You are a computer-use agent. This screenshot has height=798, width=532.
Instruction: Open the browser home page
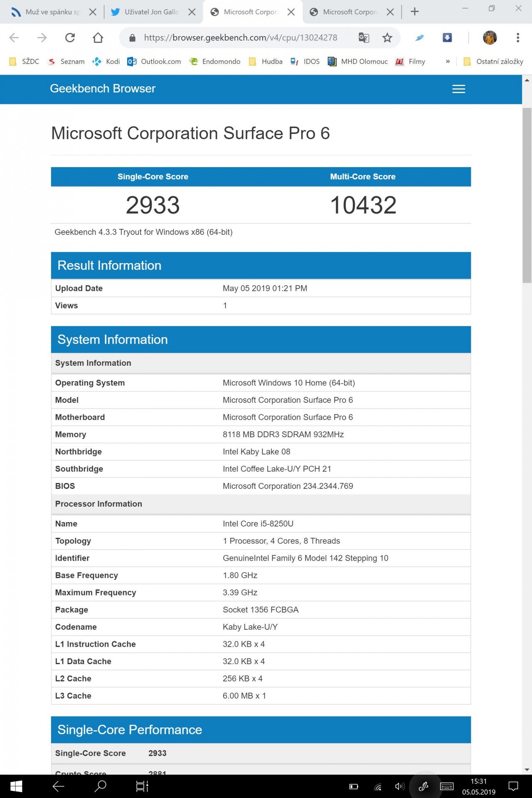coord(98,38)
